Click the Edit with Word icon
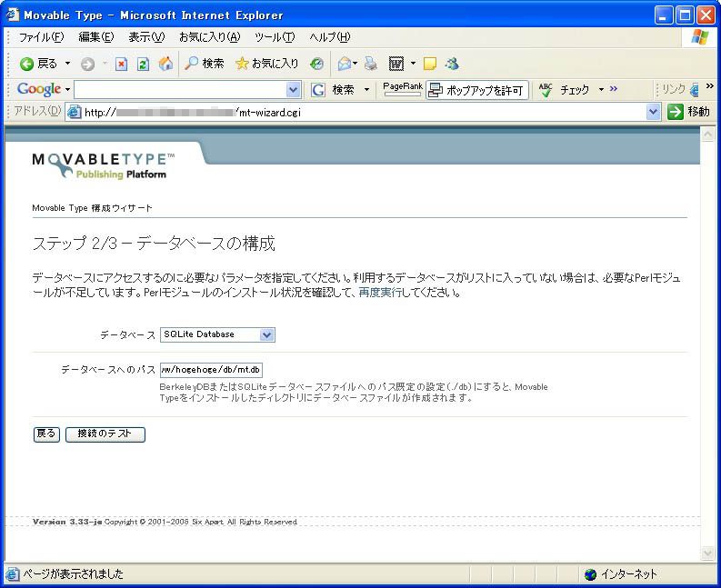 tap(396, 64)
